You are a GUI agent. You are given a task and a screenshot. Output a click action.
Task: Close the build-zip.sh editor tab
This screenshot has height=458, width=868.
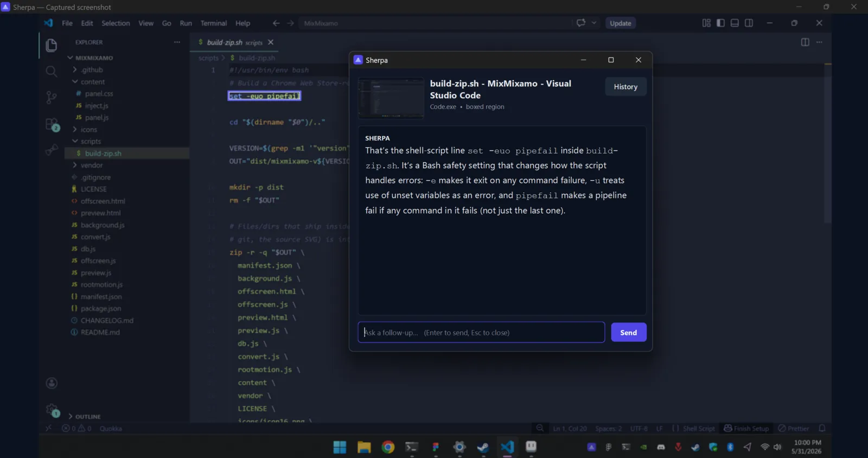click(x=271, y=42)
